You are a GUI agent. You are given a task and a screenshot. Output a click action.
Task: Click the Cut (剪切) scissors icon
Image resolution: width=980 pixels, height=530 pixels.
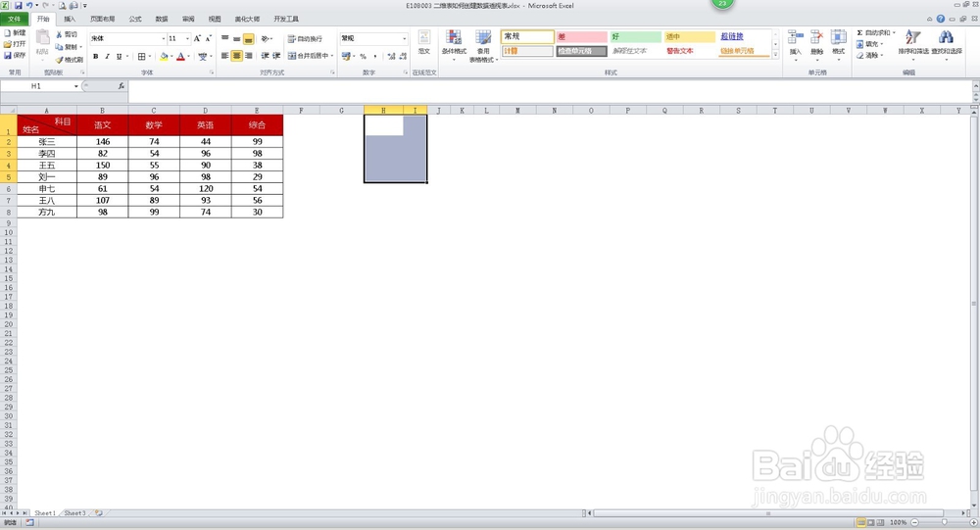60,34
